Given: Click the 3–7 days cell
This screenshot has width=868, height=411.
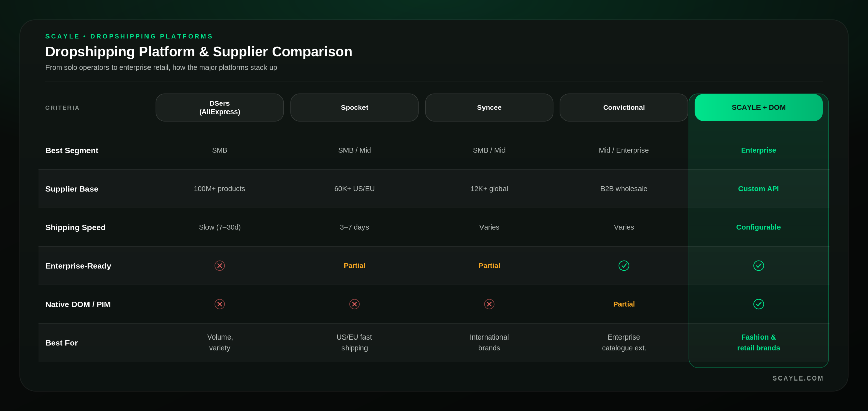Looking at the screenshot, I should pos(354,227).
